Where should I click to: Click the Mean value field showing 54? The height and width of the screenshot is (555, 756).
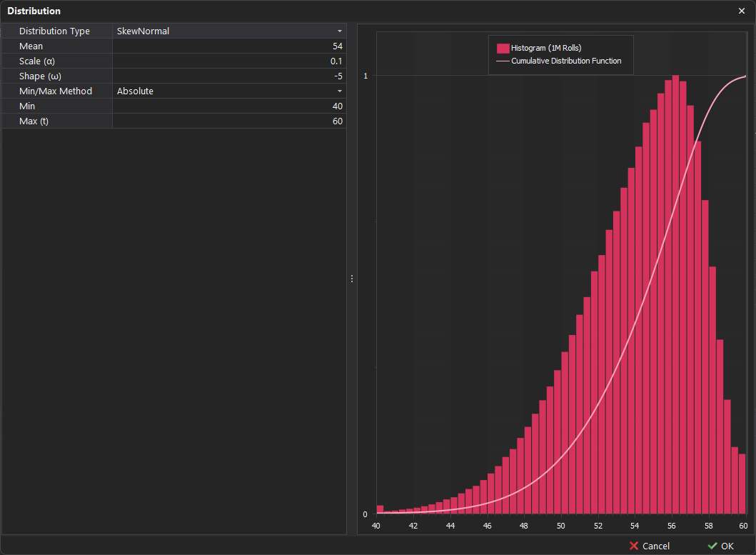tap(228, 46)
